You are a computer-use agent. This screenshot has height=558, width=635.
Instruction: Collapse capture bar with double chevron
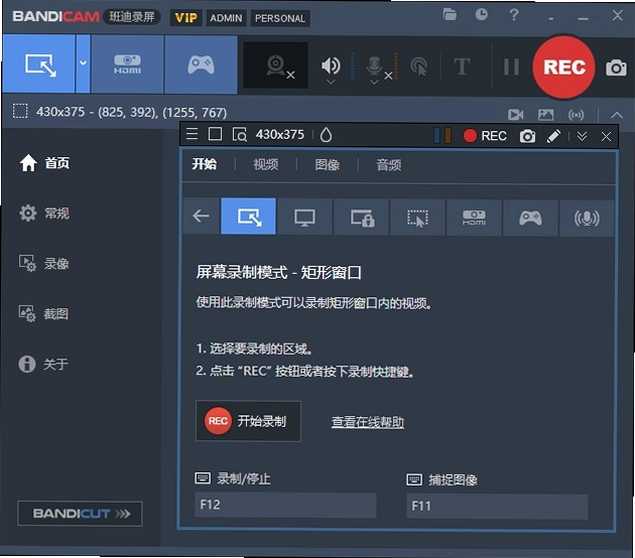[x=582, y=136]
